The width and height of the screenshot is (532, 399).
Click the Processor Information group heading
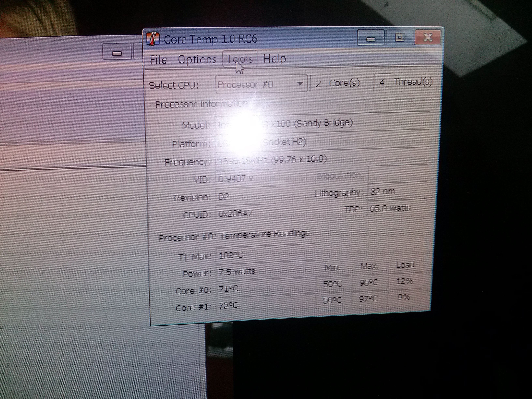[202, 104]
